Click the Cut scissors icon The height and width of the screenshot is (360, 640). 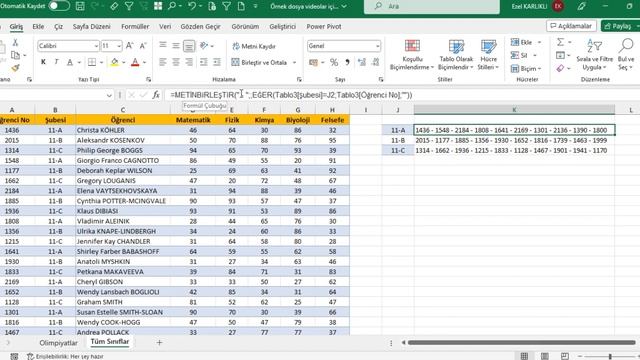15,42
